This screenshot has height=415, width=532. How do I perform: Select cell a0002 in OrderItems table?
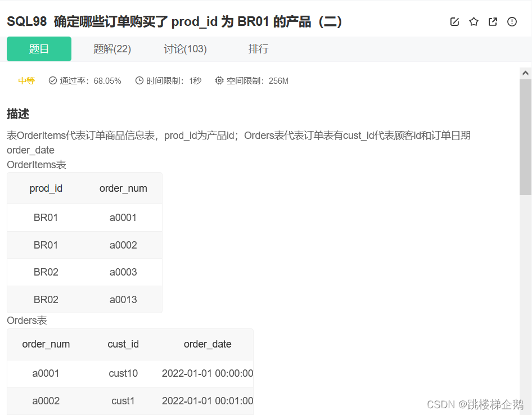coord(123,245)
